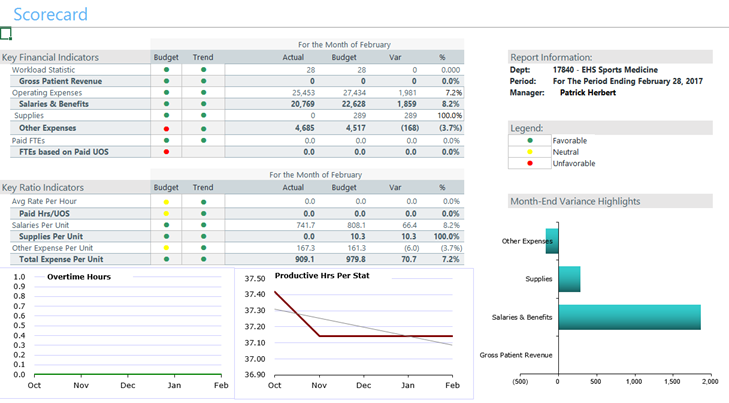The width and height of the screenshot is (729, 403).
Task: Click green Trend dot for Total Expense Per Unit
Action: [203, 259]
